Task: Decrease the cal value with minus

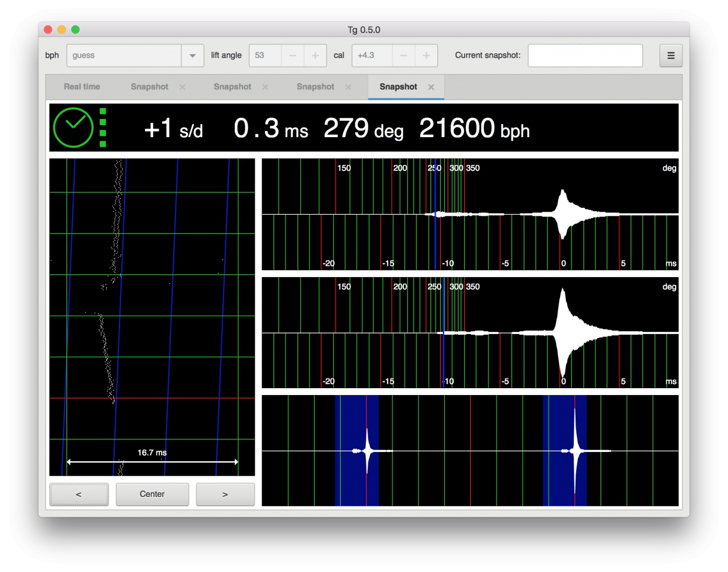Action: pyautogui.click(x=403, y=56)
